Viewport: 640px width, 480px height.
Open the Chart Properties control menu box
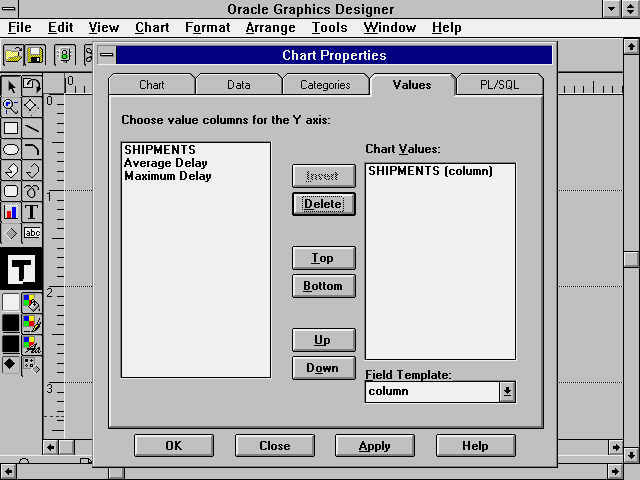click(x=107, y=55)
